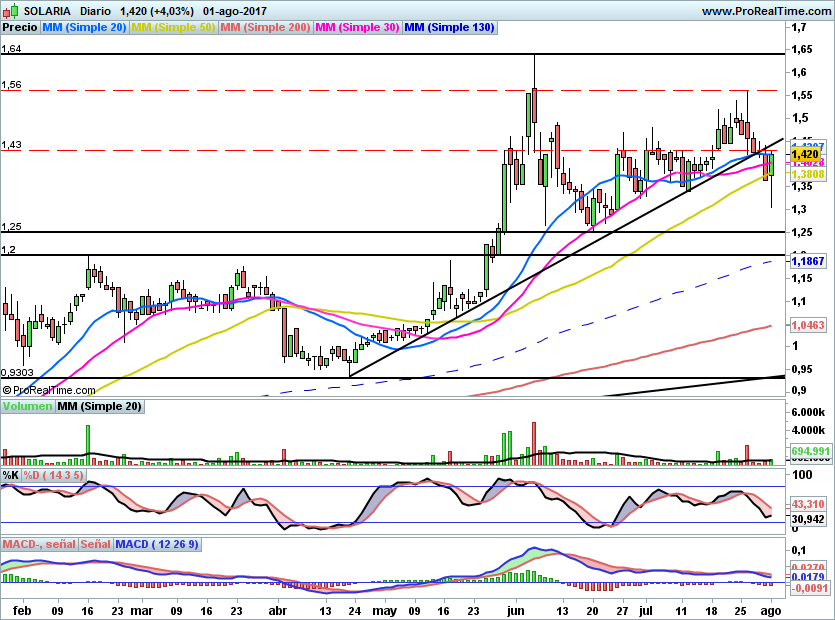Click the Señal label in MACD panel
The width and height of the screenshot is (835, 620).
pos(96,544)
